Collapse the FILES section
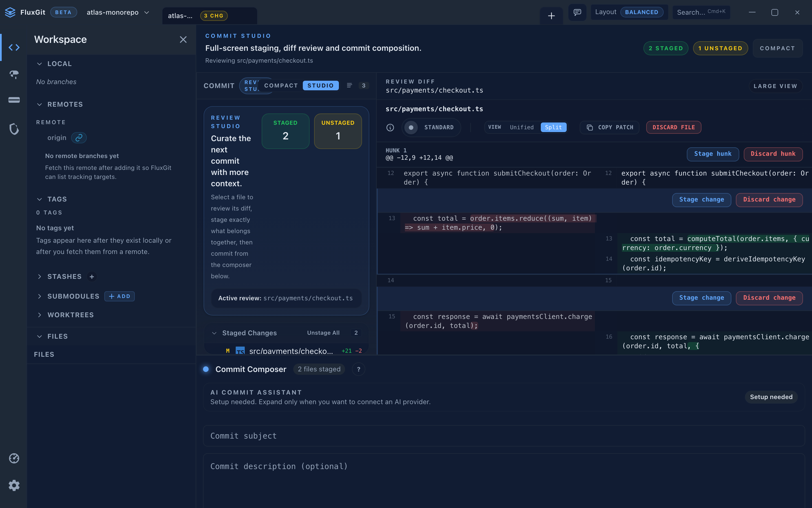Viewport: 812px width, 508px height. click(39, 336)
